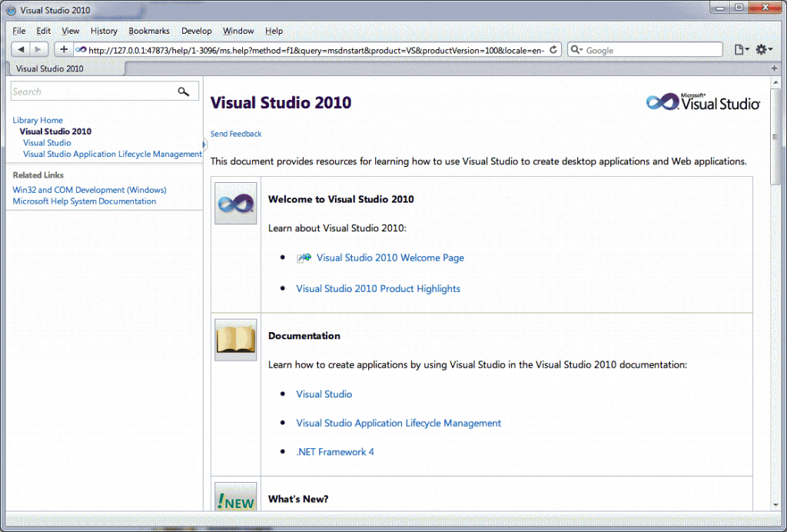This screenshot has width=787, height=532.
Task: Click the vertical scrollbar thumb
Action: [x=776, y=137]
